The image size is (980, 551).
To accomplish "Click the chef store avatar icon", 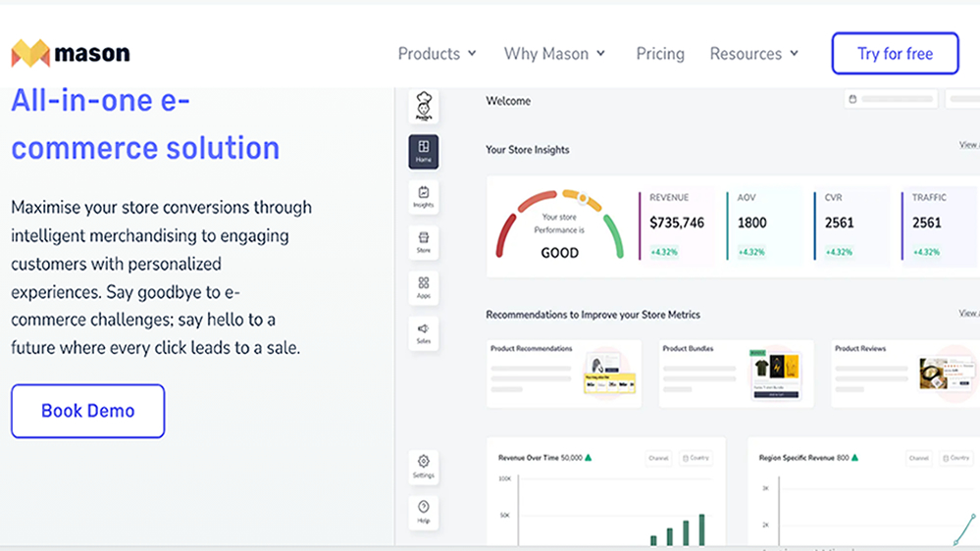I will click(x=424, y=106).
